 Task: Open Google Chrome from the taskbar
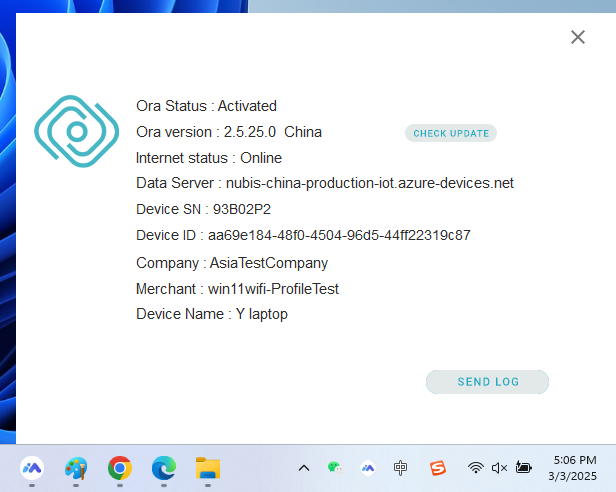click(120, 468)
